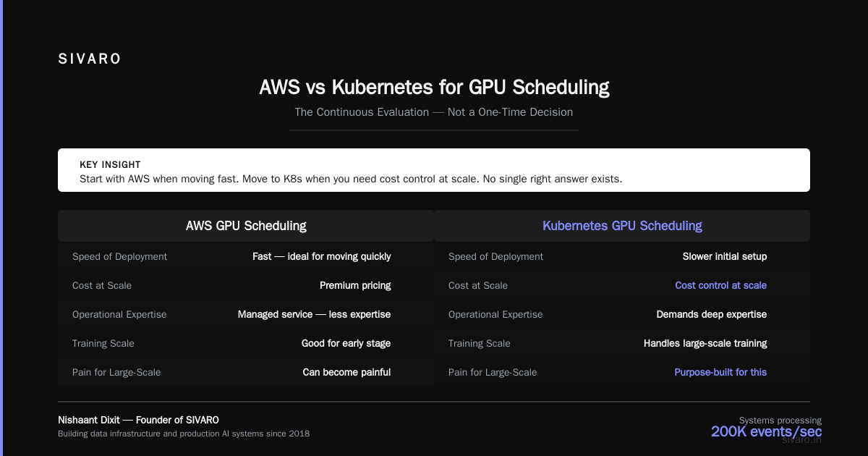The height and width of the screenshot is (456, 868).
Task: Click Cost at Scale label in AWS column
Action: point(102,285)
